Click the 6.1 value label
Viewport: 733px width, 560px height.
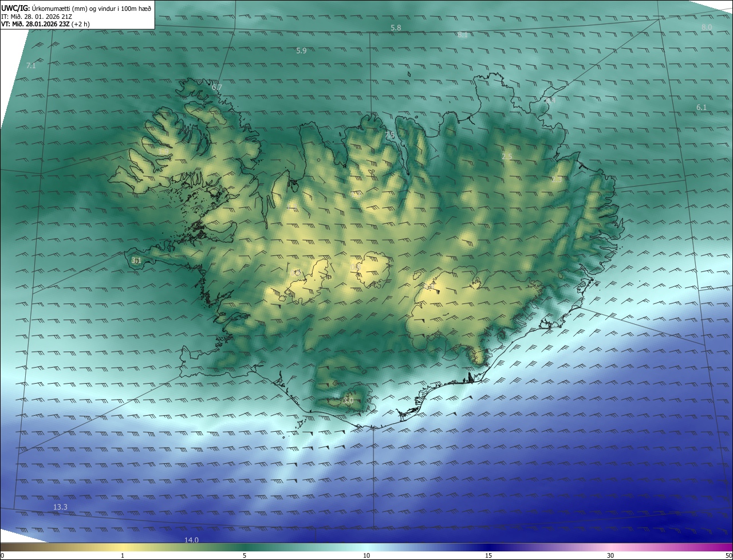[702, 108]
